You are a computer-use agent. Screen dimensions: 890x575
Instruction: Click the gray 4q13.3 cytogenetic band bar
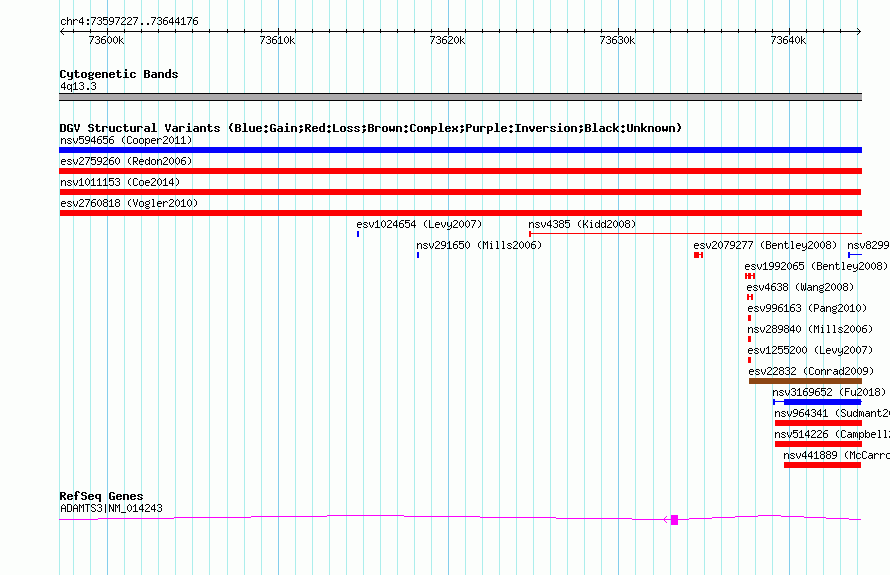click(460, 97)
